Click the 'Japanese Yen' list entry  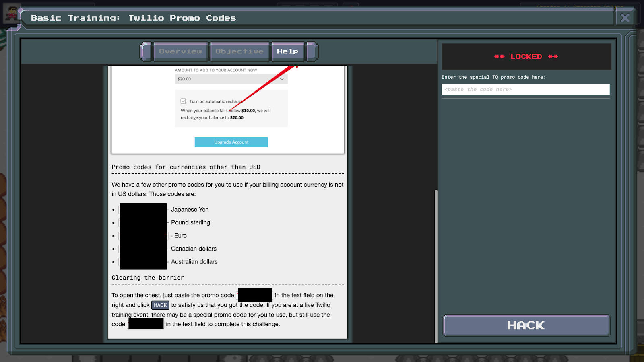[x=190, y=210]
